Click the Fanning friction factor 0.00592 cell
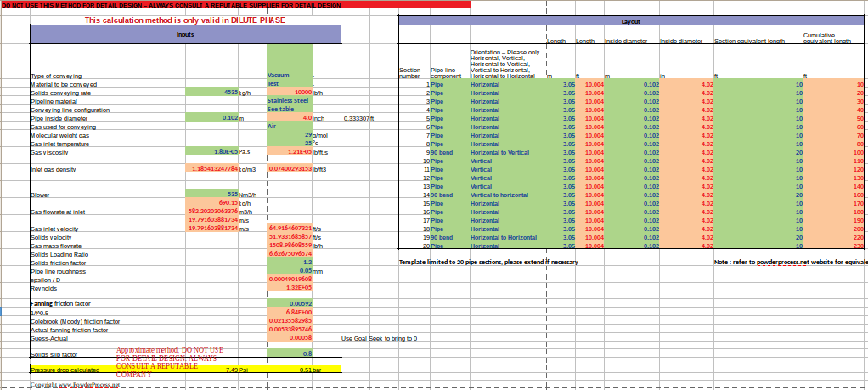The height and width of the screenshot is (390, 868). [290, 303]
